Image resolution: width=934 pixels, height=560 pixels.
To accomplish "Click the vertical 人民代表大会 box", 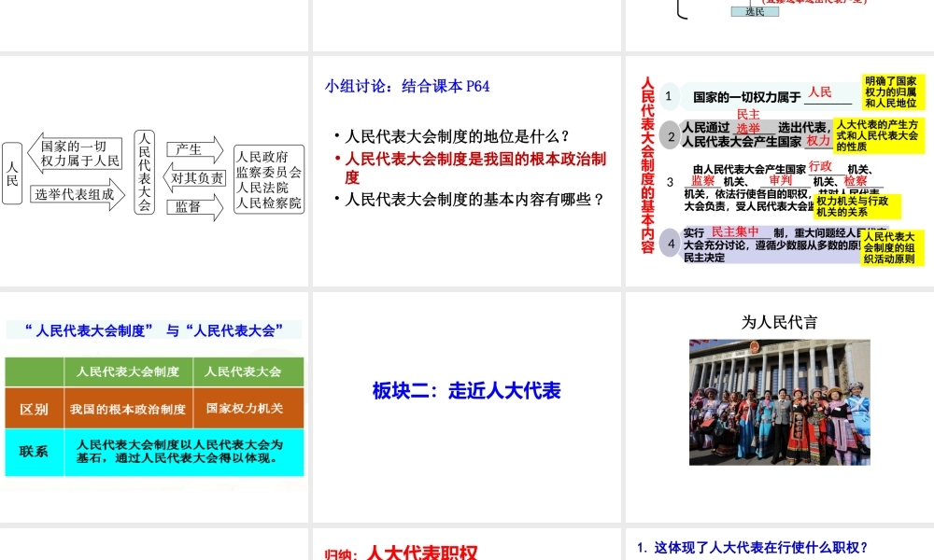I will [144, 172].
